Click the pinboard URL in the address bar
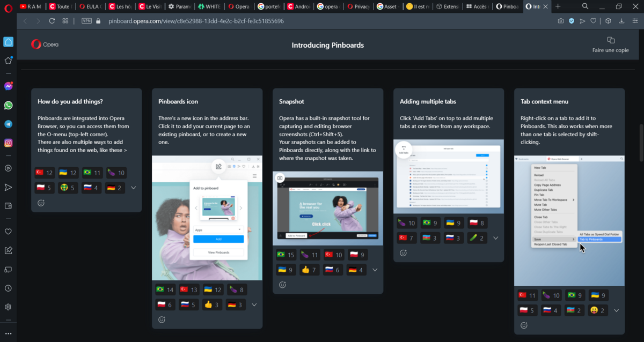The height and width of the screenshot is (342, 644). pos(196,21)
